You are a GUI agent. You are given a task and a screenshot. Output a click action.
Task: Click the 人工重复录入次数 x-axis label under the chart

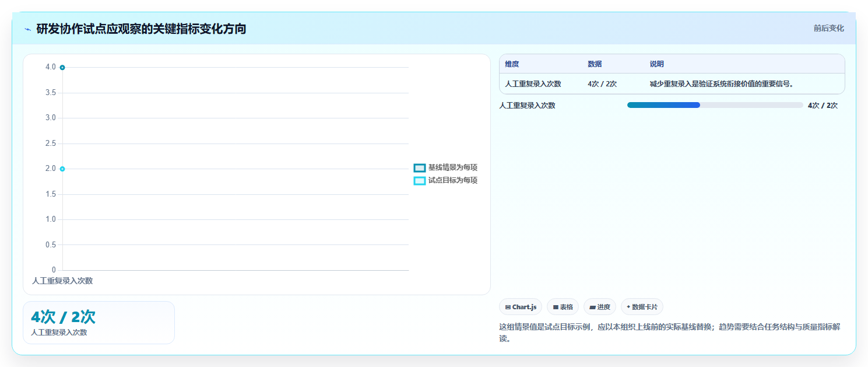click(x=62, y=281)
